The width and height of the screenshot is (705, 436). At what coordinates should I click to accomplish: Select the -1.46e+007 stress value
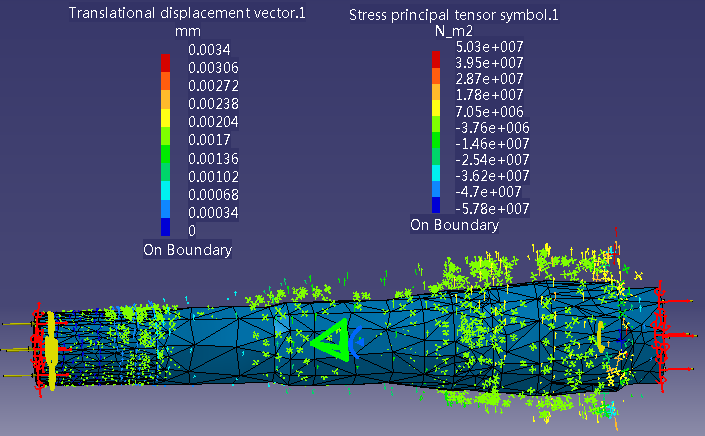coord(492,144)
